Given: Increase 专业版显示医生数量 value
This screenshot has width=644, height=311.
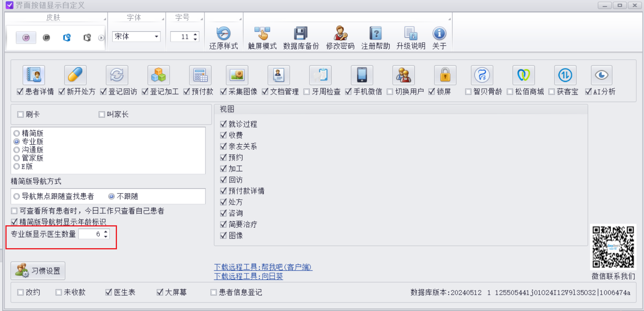Looking at the screenshot, I should pyautogui.click(x=106, y=232).
